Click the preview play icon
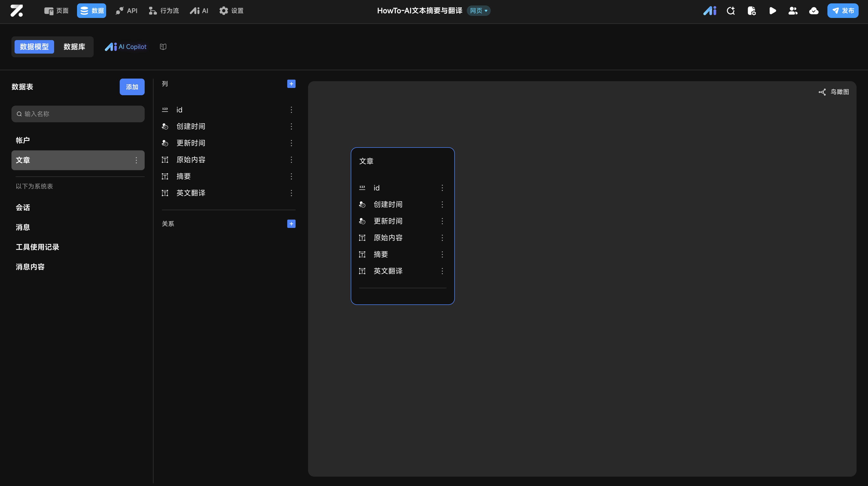The height and width of the screenshot is (486, 868). click(772, 11)
